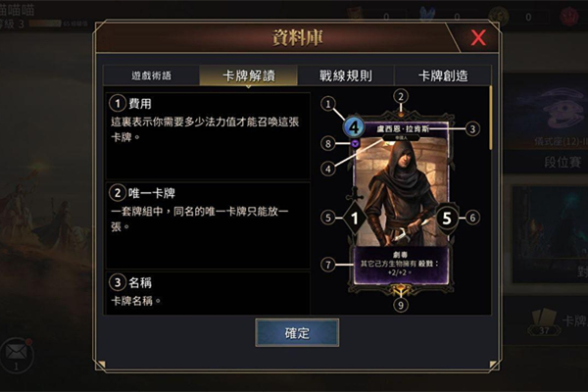The height and width of the screenshot is (392, 588).
Task: Click the vertical scrollbar in the panel
Action: [490, 118]
